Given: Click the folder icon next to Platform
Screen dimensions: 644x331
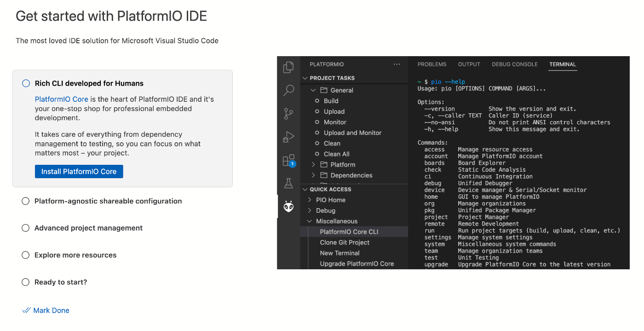Looking at the screenshot, I should (323, 164).
